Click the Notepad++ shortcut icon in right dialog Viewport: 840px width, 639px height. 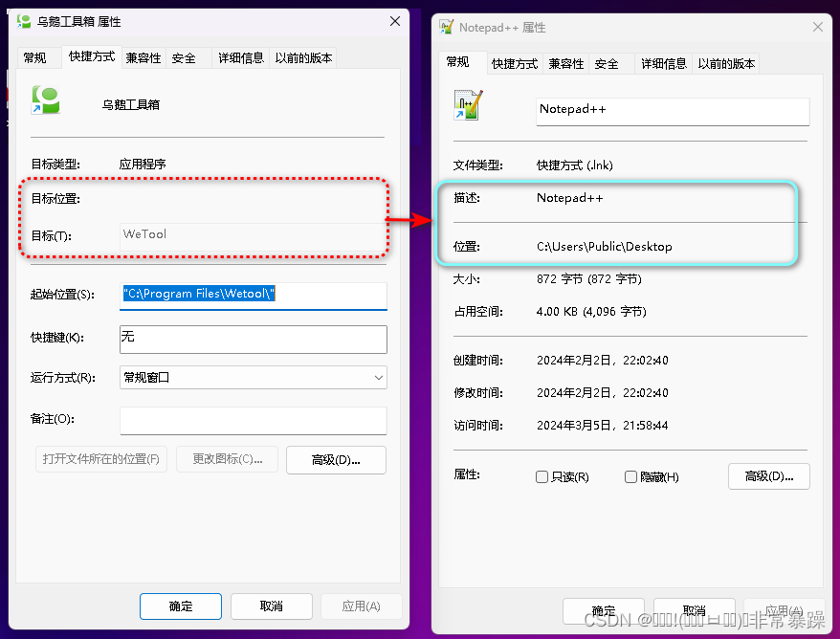468,105
